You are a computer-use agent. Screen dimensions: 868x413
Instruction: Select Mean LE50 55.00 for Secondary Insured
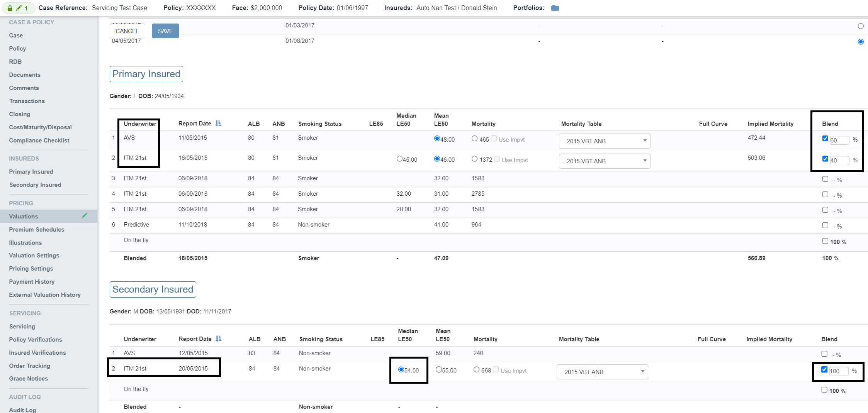438,369
